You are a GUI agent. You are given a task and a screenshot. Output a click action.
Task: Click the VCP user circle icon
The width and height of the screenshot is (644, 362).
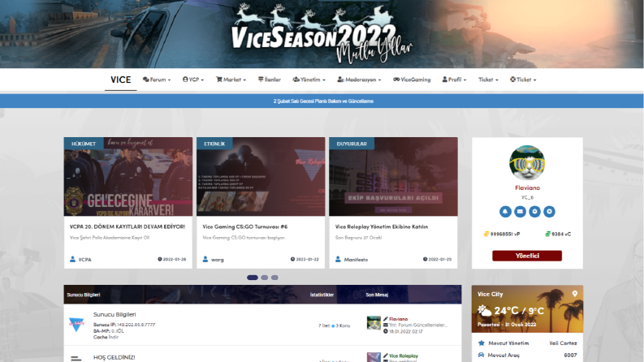click(185, 80)
